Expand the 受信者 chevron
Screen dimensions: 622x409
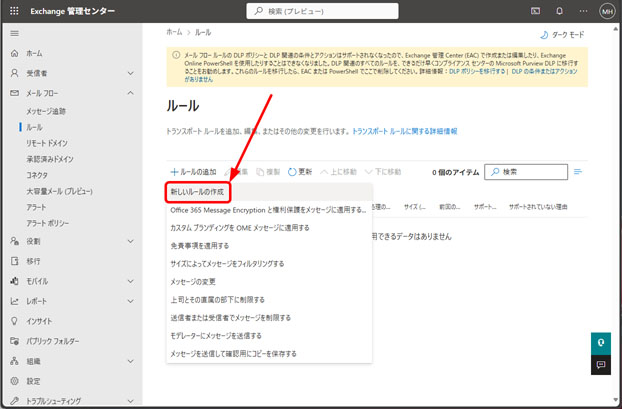pos(131,73)
